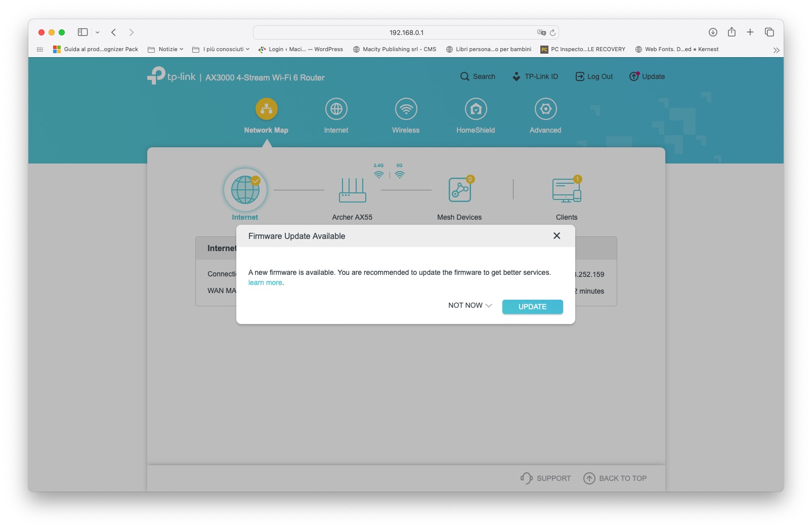The width and height of the screenshot is (812, 529).
Task: Show hidden bookmarks with the double chevron
Action: 776,50
